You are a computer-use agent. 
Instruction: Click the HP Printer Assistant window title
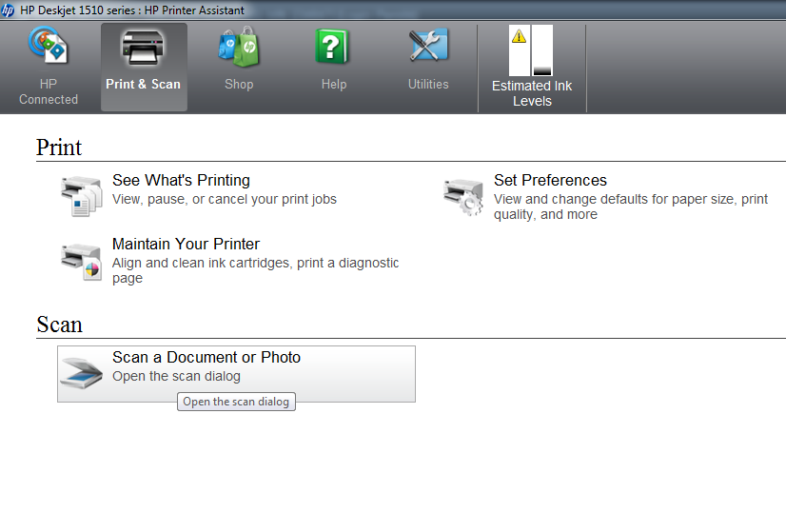(x=132, y=10)
